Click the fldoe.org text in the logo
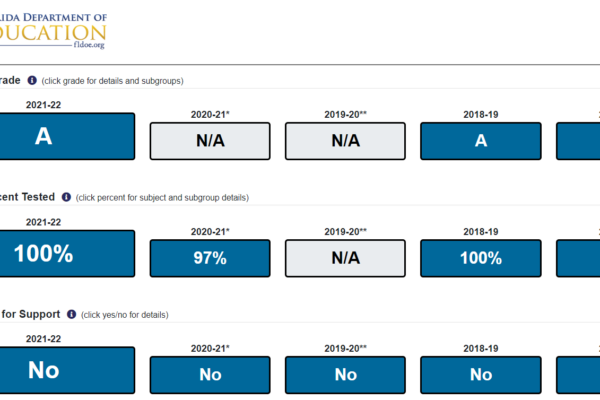 (x=89, y=45)
